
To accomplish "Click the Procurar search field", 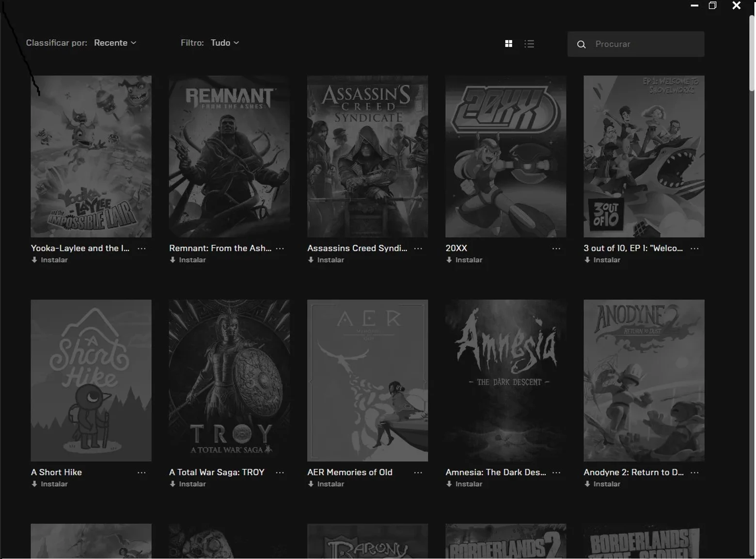I will 636,44.
